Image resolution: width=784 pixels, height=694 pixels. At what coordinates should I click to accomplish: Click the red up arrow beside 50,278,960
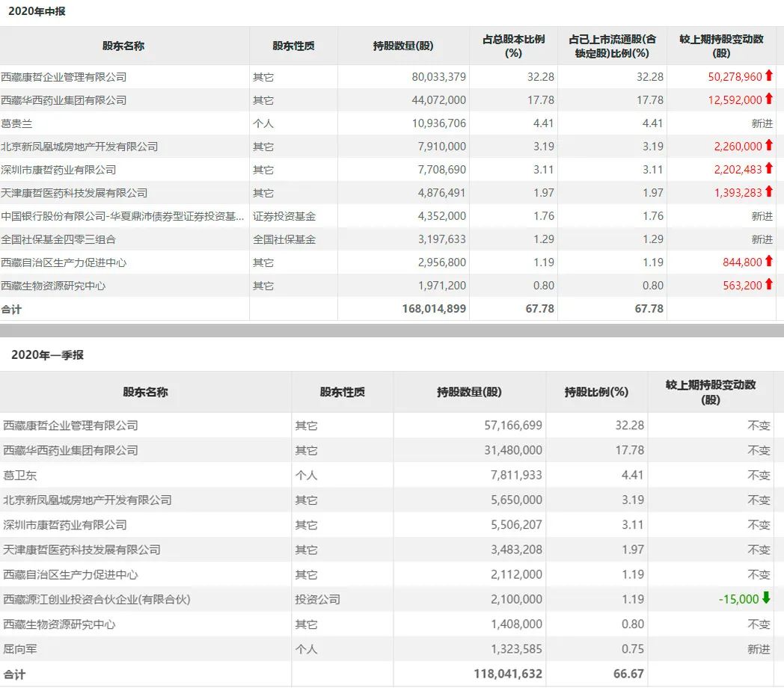pos(769,76)
